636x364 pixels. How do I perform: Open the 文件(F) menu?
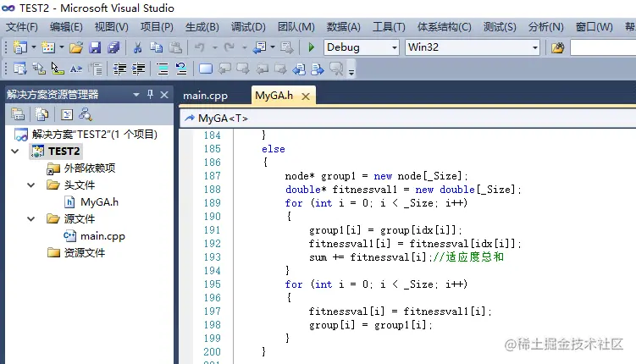pyautogui.click(x=22, y=27)
